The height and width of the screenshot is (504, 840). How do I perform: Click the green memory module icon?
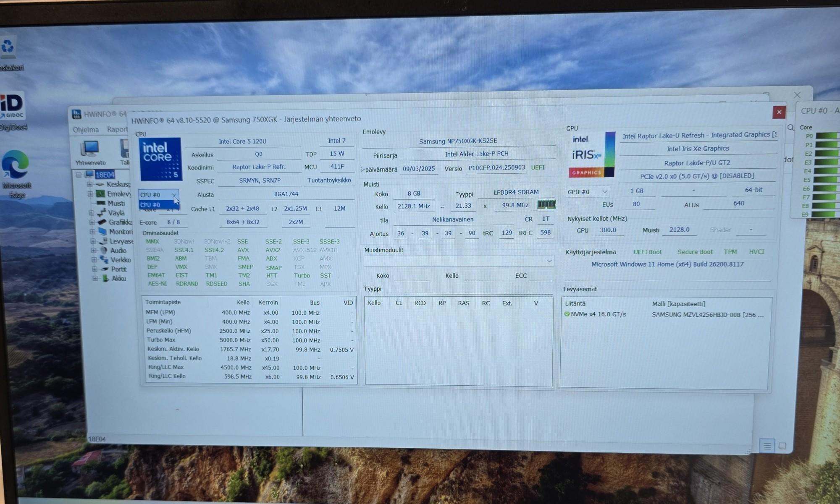546,204
